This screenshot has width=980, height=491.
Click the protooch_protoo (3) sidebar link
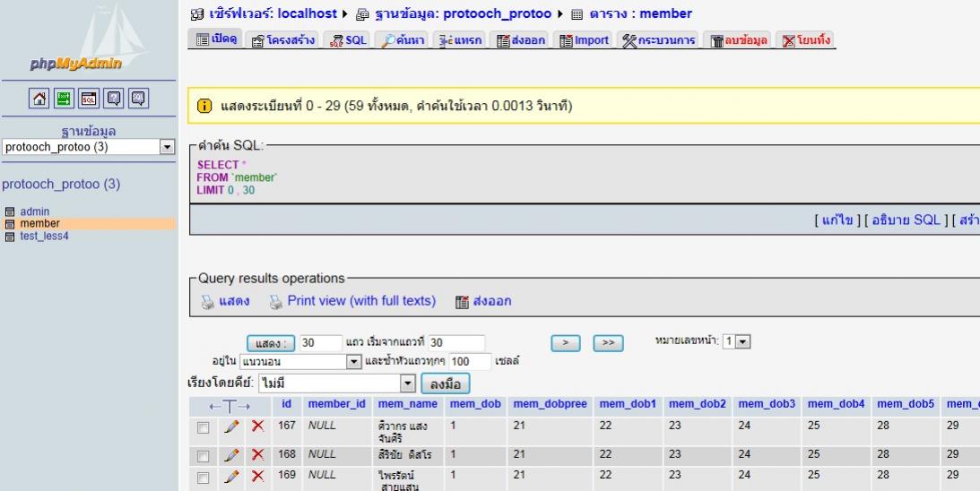(61, 185)
